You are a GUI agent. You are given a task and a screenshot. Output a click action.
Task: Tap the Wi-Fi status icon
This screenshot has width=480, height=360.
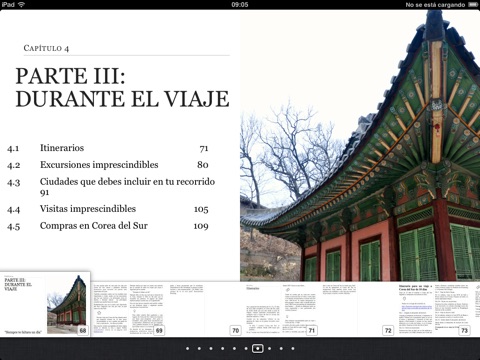[22, 4]
